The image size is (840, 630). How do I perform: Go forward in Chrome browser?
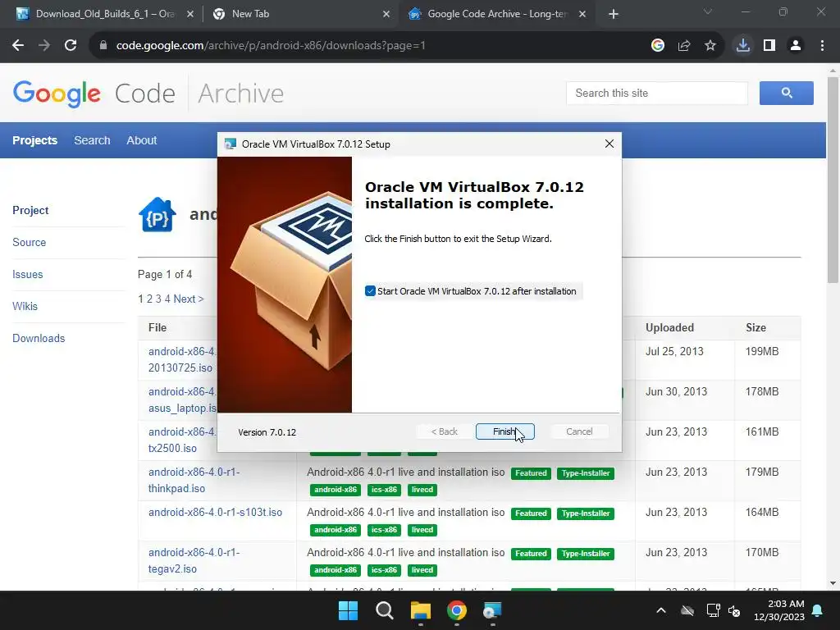(x=44, y=46)
